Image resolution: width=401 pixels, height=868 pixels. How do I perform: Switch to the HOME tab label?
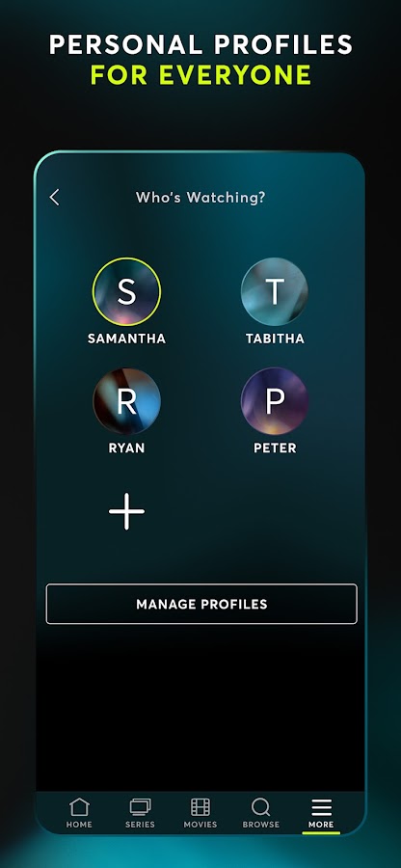(79, 825)
